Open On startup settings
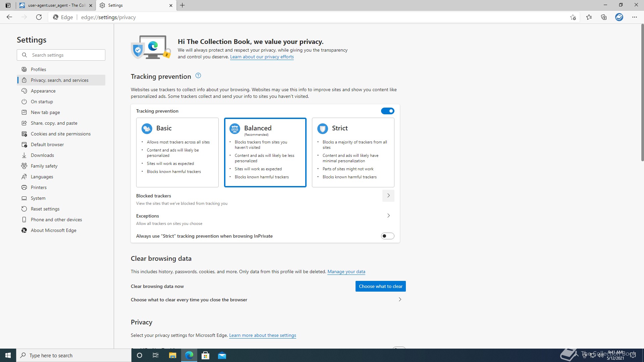644x362 pixels. [61, 102]
